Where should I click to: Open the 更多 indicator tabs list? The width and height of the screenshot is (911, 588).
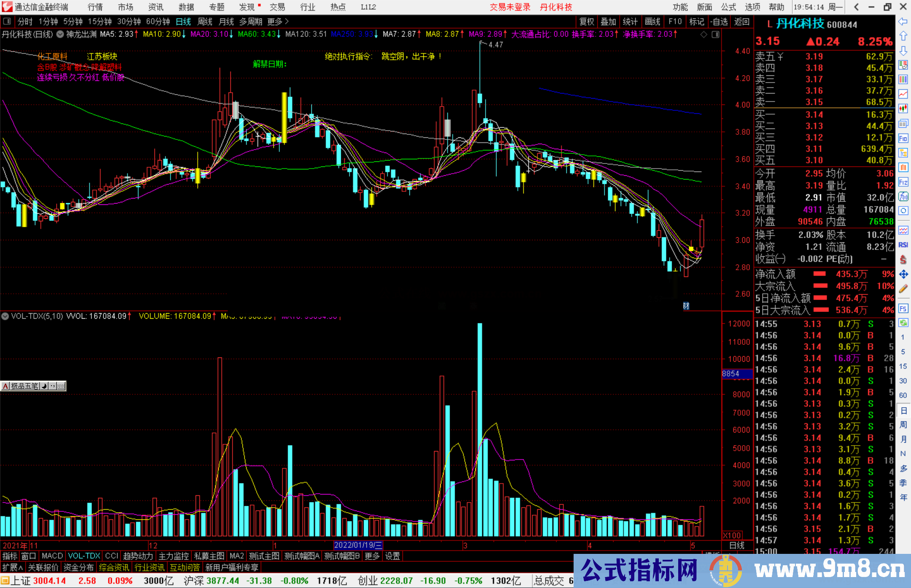(x=372, y=556)
